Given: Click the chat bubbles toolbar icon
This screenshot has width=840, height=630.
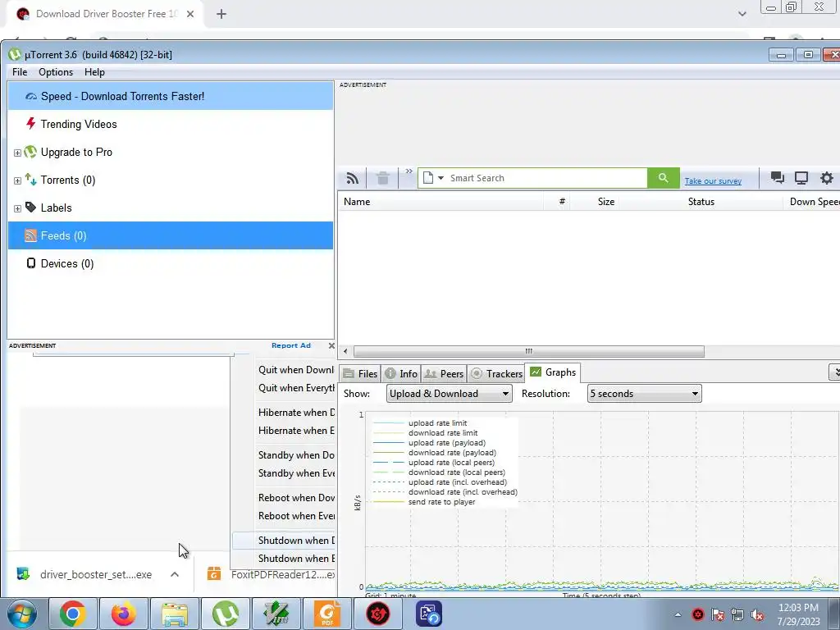Looking at the screenshot, I should (x=778, y=178).
